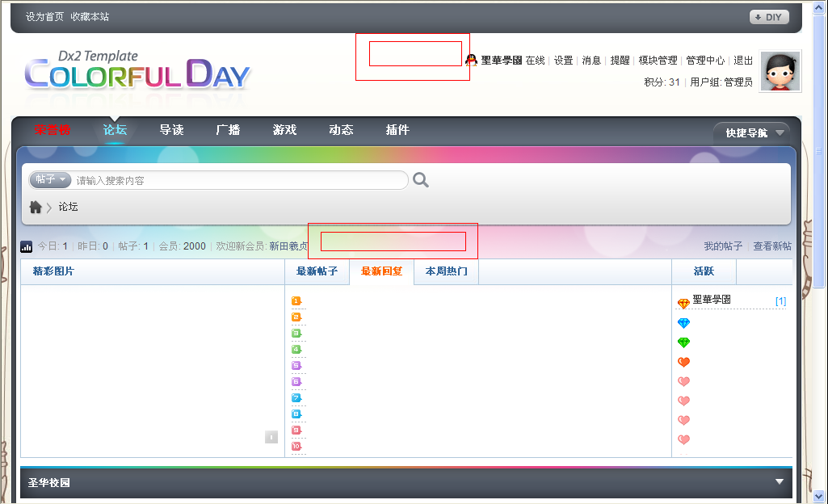
Task: Click the purple number 5 rank badge
Action: click(x=296, y=365)
